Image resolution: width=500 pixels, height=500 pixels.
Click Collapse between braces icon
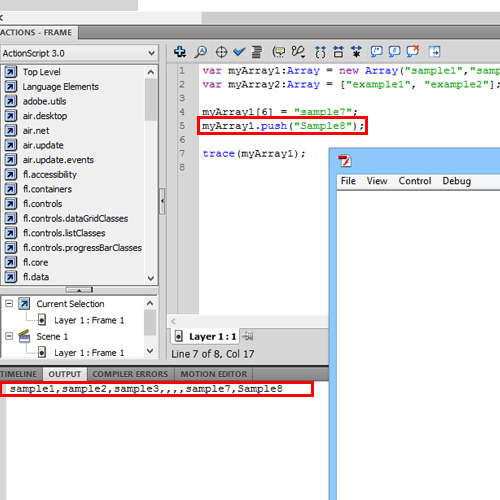click(321, 52)
